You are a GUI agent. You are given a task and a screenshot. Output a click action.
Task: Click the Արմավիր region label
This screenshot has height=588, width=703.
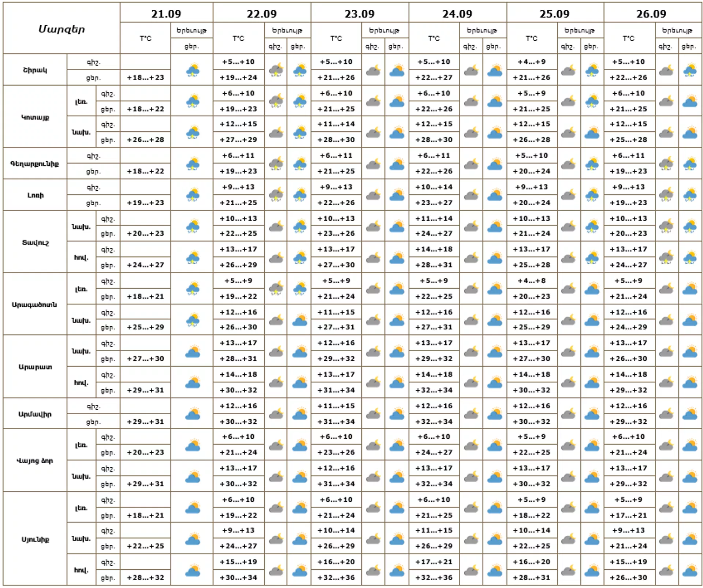click(x=35, y=414)
